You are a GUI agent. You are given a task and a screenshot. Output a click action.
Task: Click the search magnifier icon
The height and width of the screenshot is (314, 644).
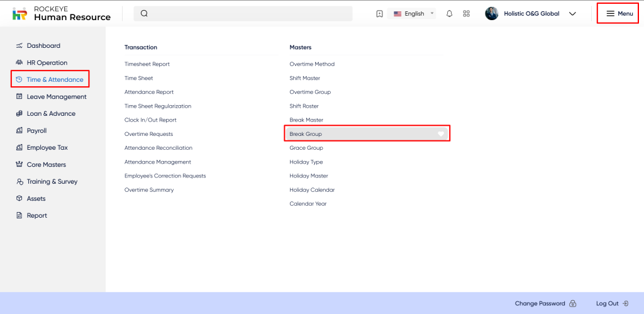[x=144, y=14]
